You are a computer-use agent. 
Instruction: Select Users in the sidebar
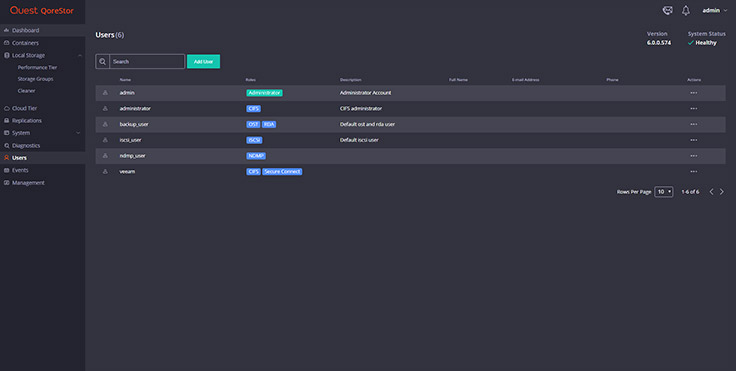pyautogui.click(x=43, y=158)
